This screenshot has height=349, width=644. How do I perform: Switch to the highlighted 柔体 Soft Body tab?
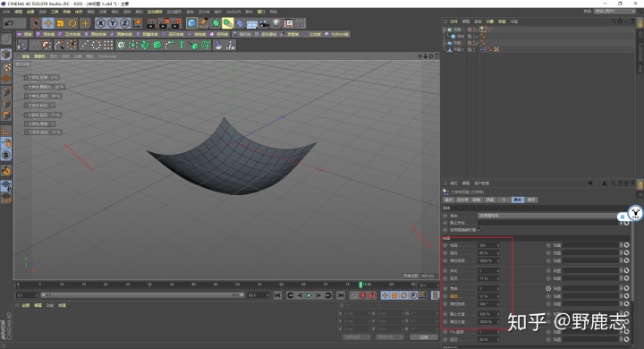517,200
